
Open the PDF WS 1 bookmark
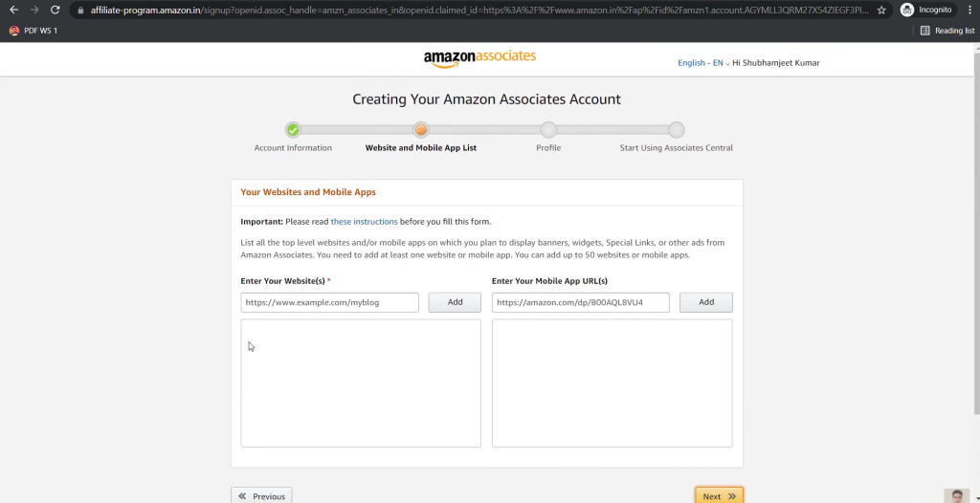33,31
